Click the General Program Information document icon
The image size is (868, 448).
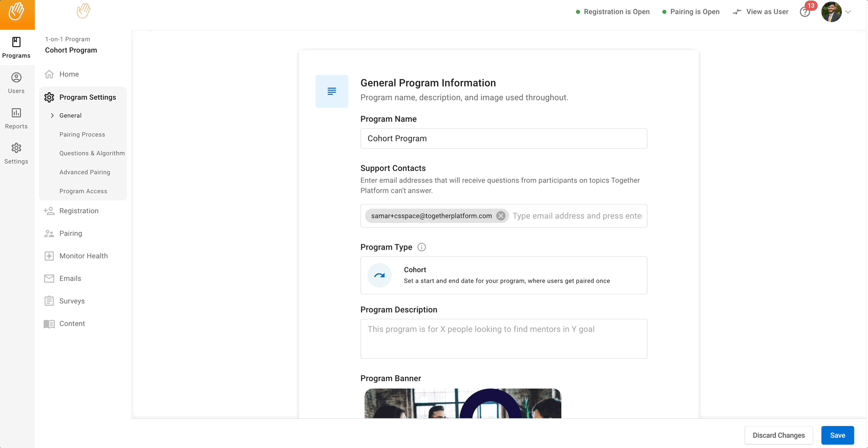tap(332, 91)
